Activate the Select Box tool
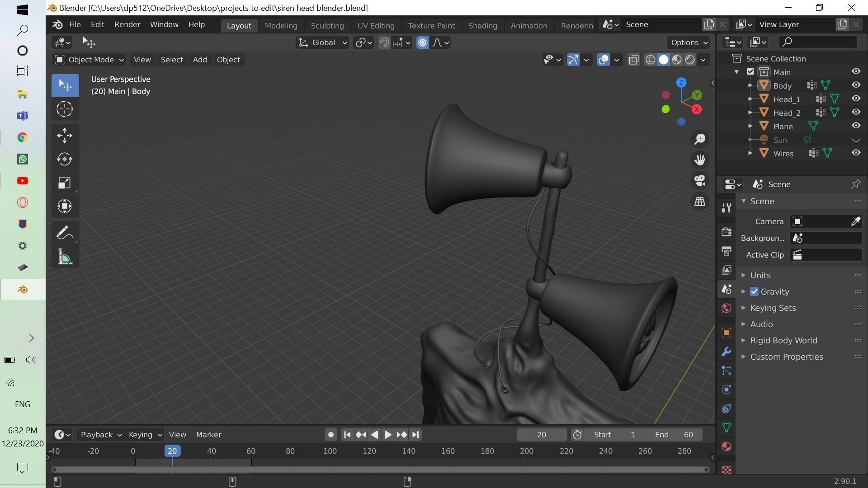The width and height of the screenshot is (868, 488). pos(65,85)
